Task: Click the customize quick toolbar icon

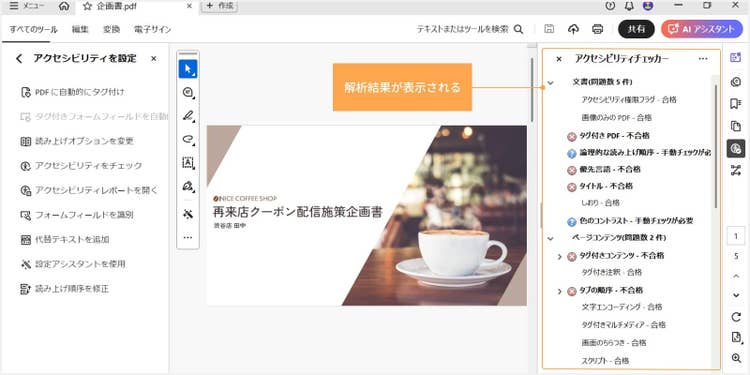Action: point(188,214)
